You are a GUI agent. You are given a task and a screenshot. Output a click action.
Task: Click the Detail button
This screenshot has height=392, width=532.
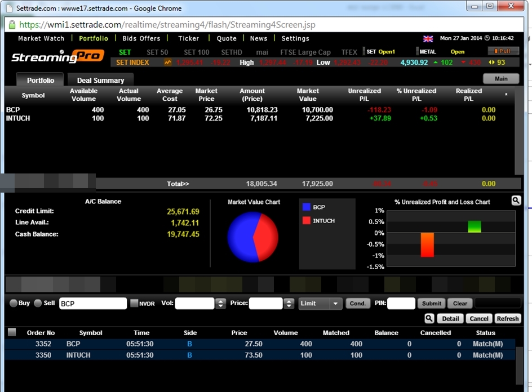[450, 318]
